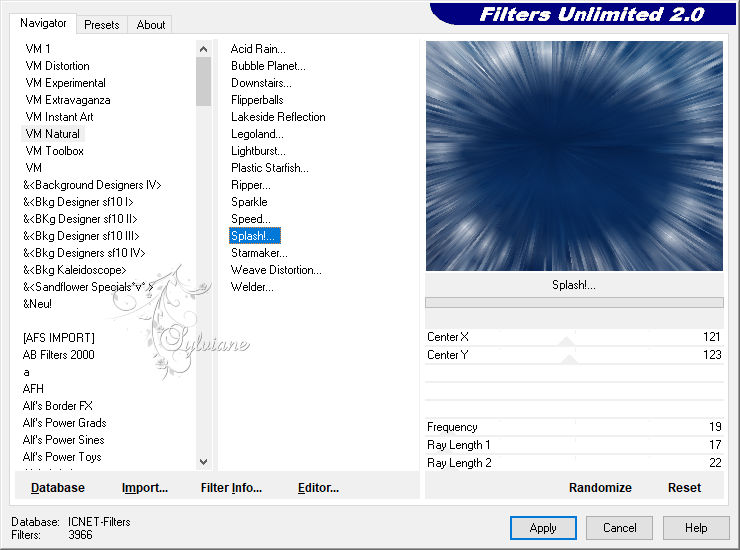
Task: Select Alf's Power Grads category
Action: pos(65,423)
